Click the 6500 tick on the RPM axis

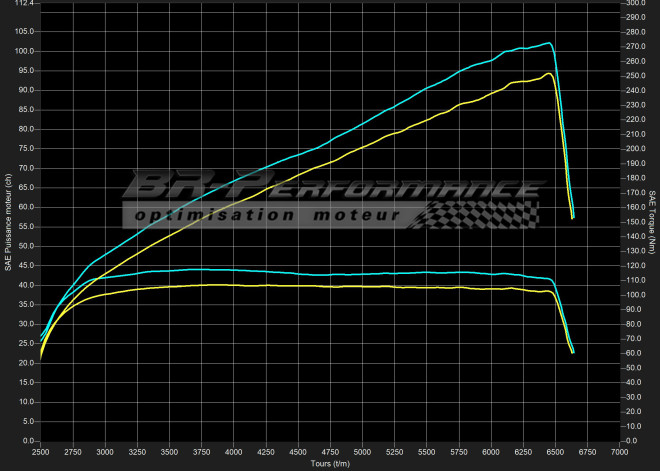coord(554,453)
